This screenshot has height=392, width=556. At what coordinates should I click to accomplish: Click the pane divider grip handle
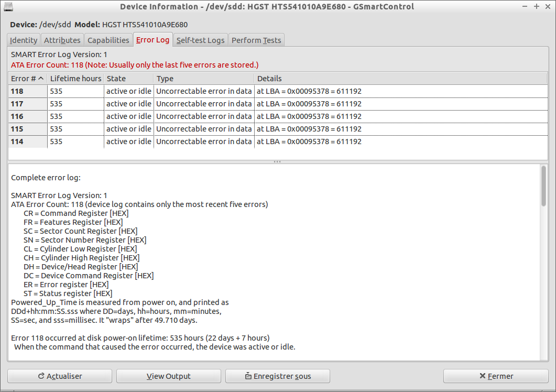pos(277,162)
